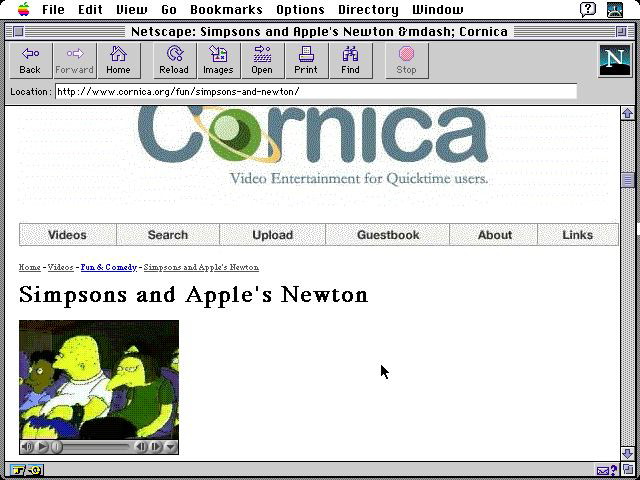Step the video forward one frame
The height and width of the screenshot is (480, 640).
point(157,447)
